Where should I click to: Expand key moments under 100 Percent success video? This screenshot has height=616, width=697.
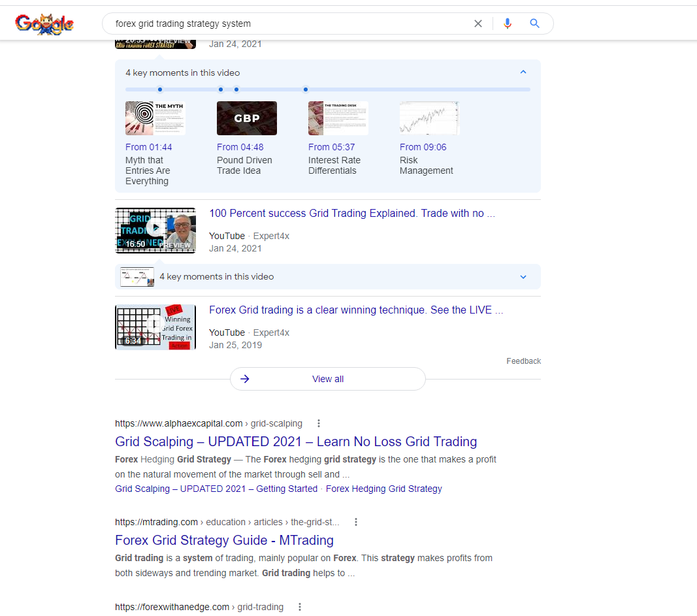coord(523,277)
